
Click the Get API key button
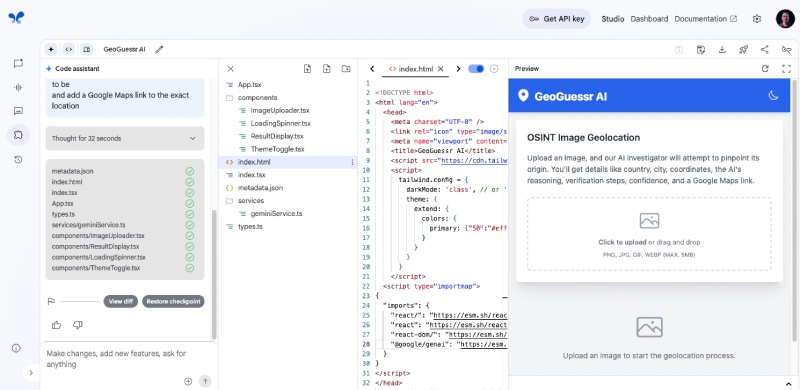557,19
